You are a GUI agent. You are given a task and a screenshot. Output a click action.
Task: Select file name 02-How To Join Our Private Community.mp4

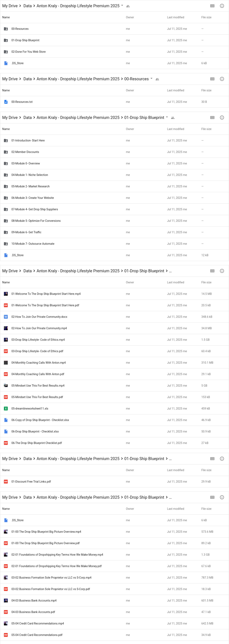pos(39,328)
